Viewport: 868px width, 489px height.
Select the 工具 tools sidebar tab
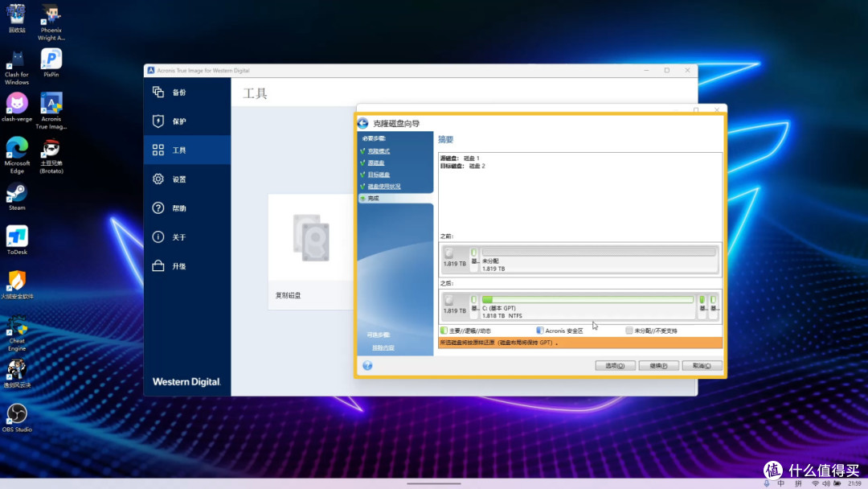tap(187, 150)
